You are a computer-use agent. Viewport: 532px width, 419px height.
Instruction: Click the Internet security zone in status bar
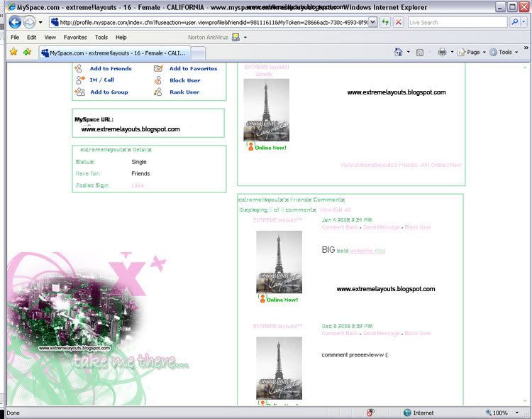(419, 413)
